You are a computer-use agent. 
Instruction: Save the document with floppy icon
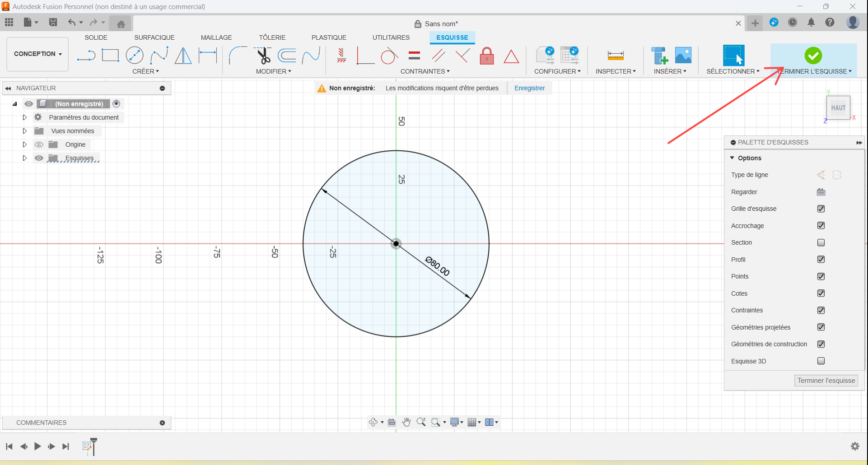point(53,22)
